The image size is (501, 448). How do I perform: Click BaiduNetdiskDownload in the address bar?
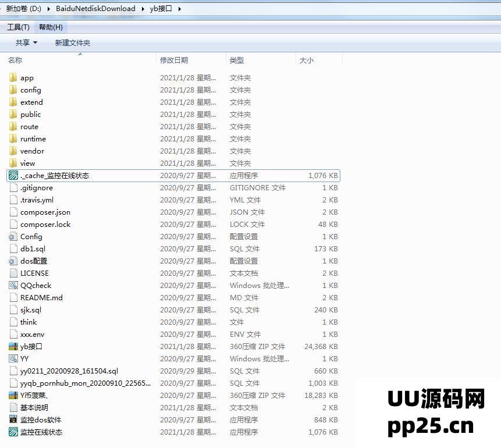pos(95,9)
